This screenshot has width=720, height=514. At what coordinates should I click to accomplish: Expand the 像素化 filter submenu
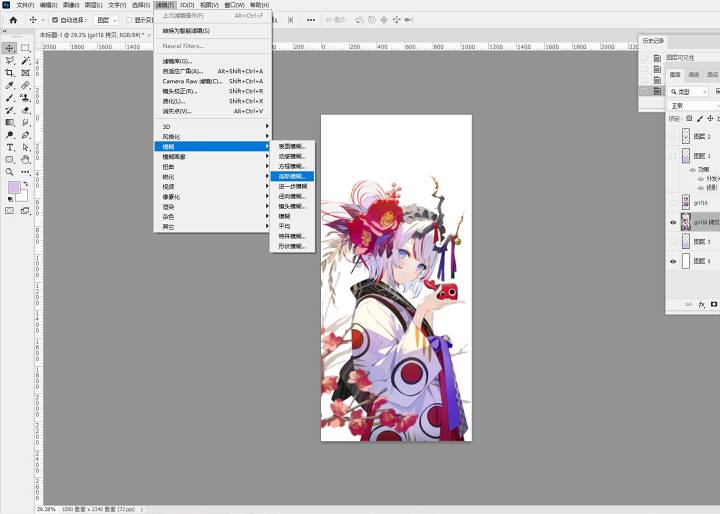click(213, 197)
